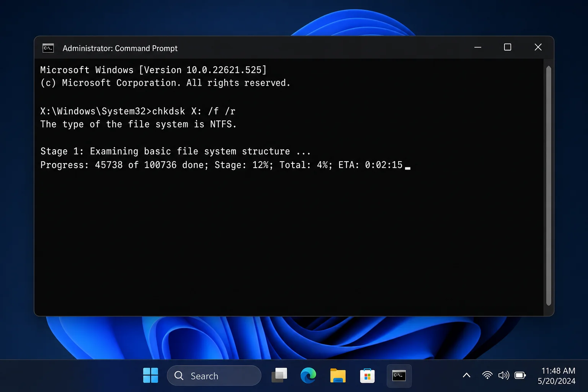Open Task View from the taskbar

click(279, 376)
